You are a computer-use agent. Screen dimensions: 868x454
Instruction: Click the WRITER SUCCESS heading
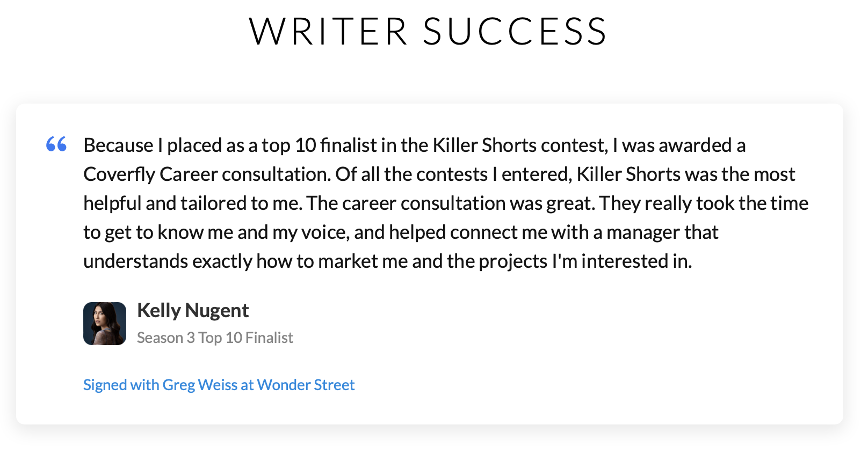pos(428,31)
